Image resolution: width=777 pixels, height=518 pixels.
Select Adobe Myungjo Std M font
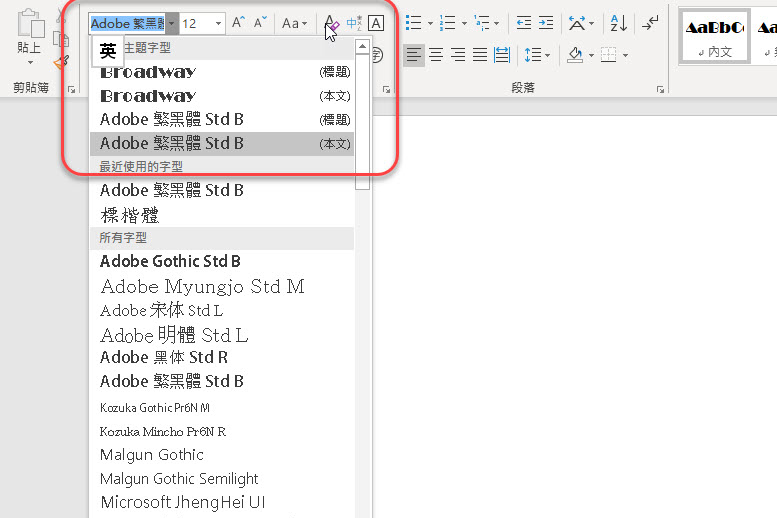pos(222,287)
